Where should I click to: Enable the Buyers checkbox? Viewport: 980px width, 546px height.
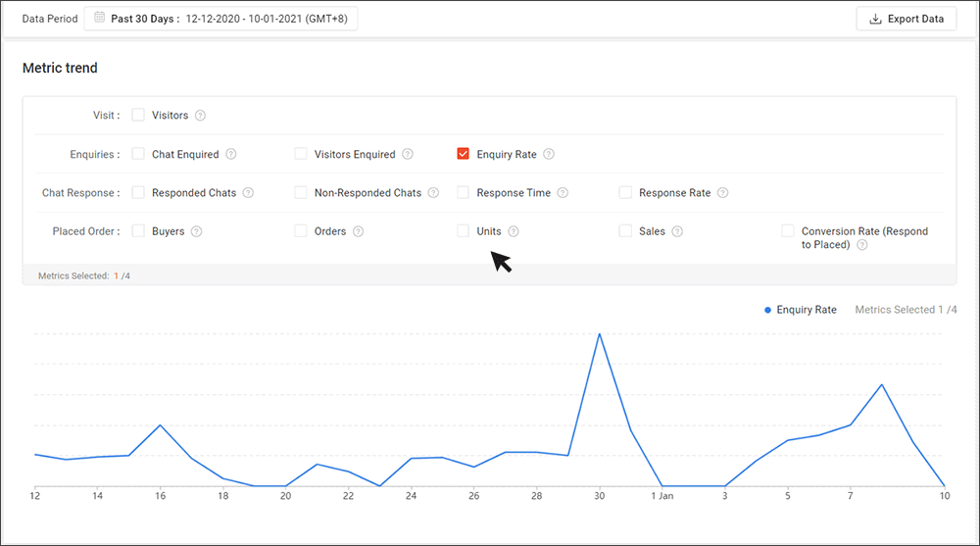(x=138, y=230)
